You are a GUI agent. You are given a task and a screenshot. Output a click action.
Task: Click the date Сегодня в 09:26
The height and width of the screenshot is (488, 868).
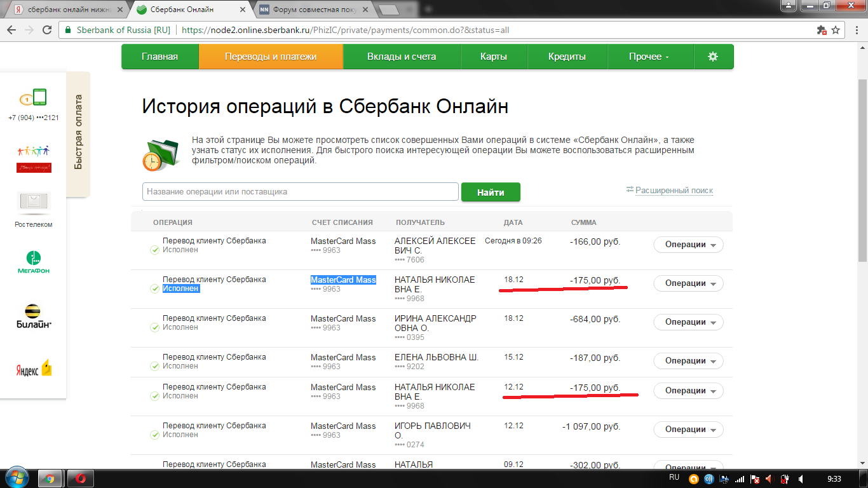pyautogui.click(x=513, y=241)
